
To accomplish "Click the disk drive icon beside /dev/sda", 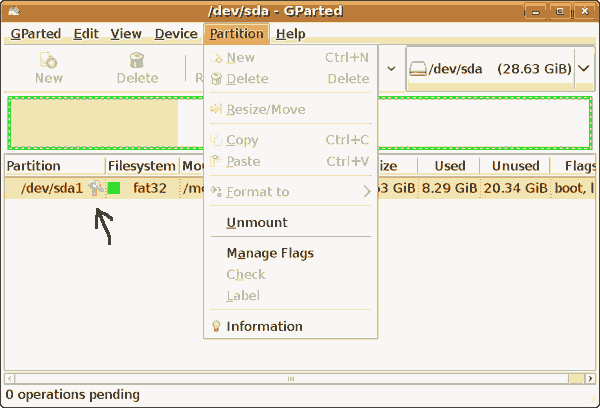I will tap(417, 69).
